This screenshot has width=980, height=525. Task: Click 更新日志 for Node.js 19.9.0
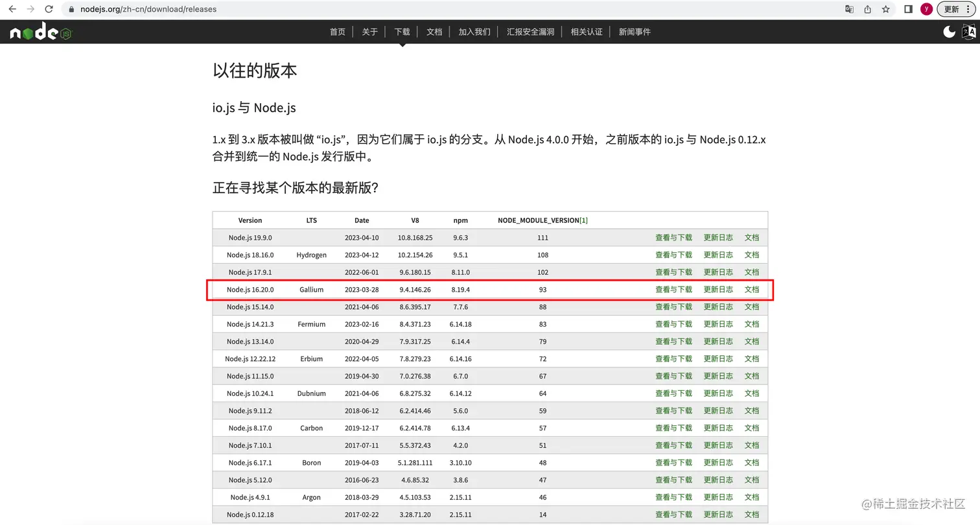click(x=718, y=238)
